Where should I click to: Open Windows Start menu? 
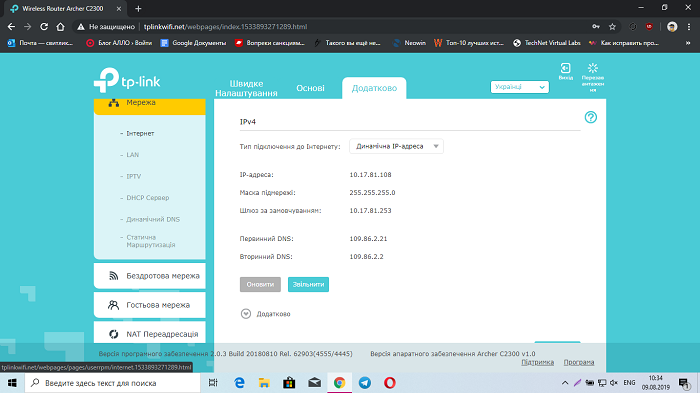point(12,383)
